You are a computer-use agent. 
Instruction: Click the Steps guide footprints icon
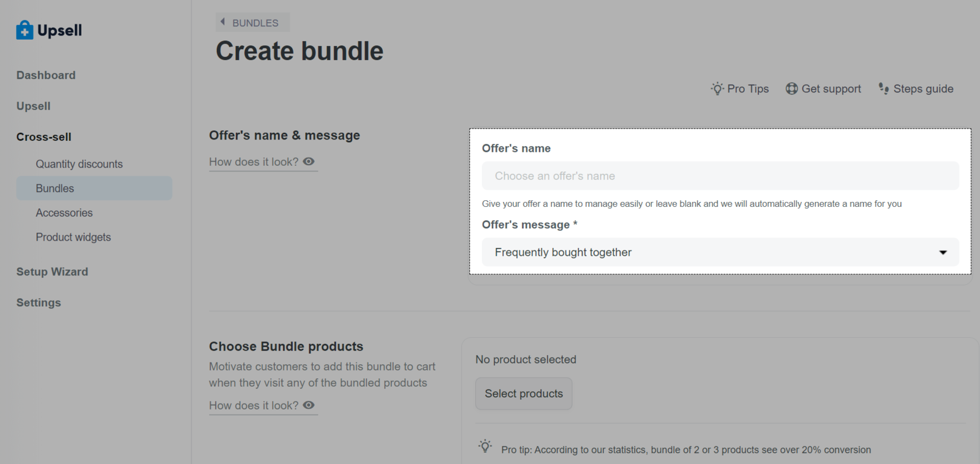pyautogui.click(x=884, y=89)
